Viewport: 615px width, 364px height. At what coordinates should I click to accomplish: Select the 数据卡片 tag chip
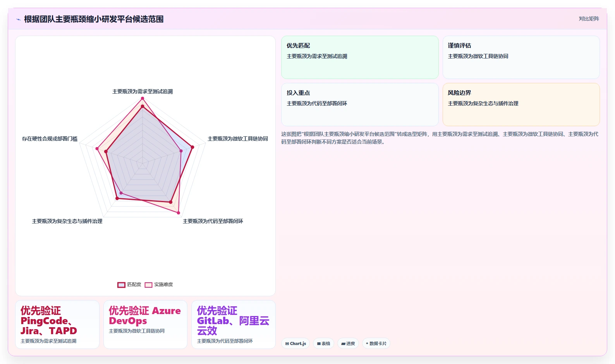click(376, 343)
